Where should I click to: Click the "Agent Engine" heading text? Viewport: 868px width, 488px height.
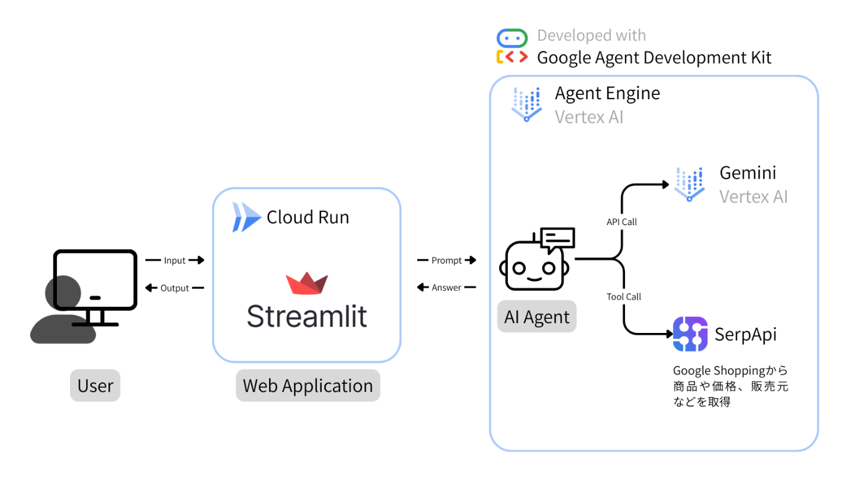[607, 93]
